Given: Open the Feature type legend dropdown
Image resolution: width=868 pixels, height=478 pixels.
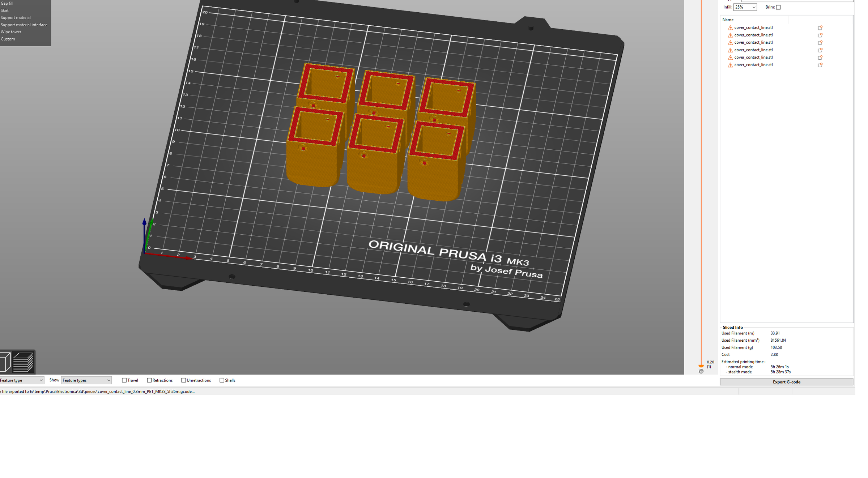Looking at the screenshot, I should (x=22, y=380).
